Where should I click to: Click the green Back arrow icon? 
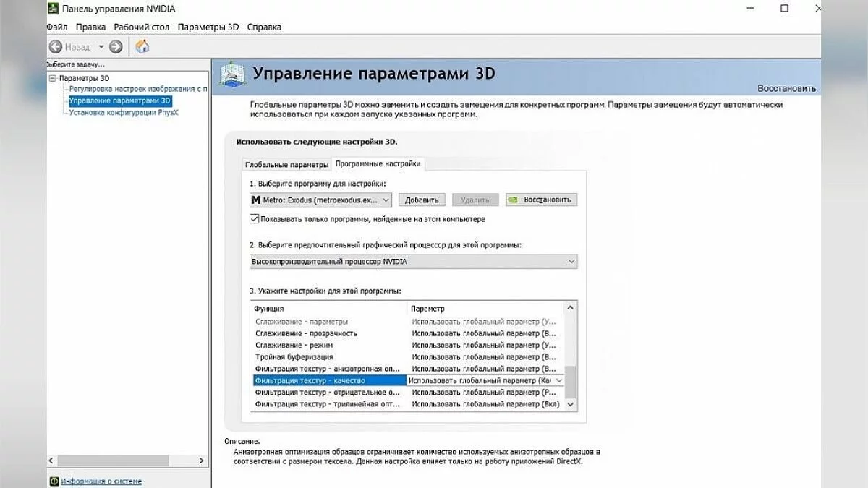pos(56,47)
